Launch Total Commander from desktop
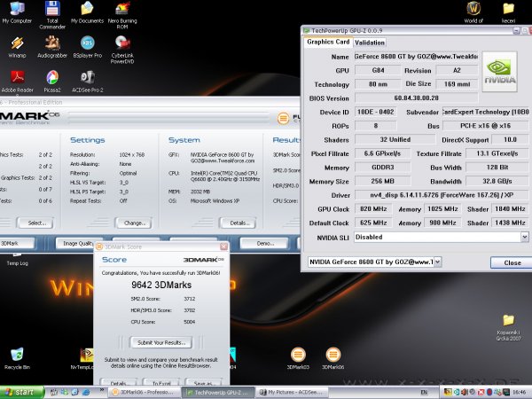Viewport: 532px width, 399px height. click(x=52, y=15)
